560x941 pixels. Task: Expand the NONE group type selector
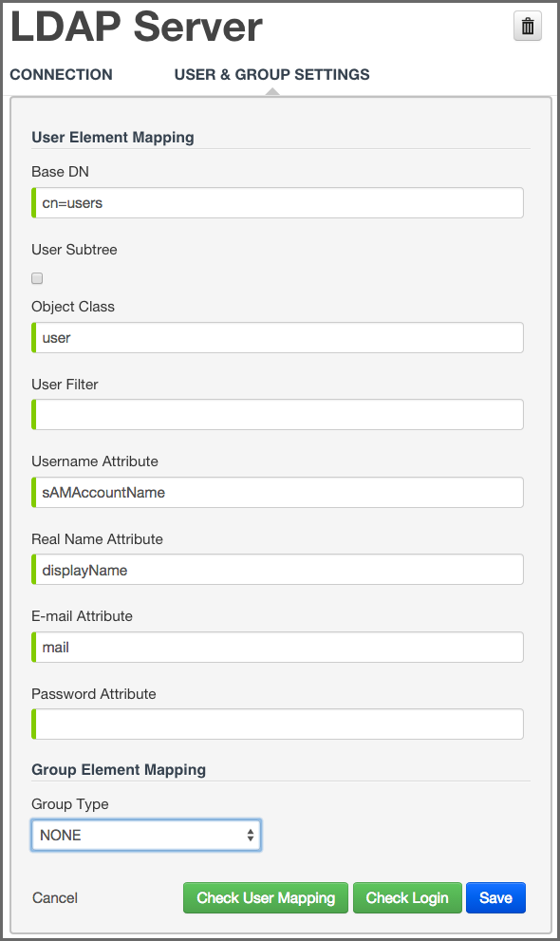click(x=146, y=835)
